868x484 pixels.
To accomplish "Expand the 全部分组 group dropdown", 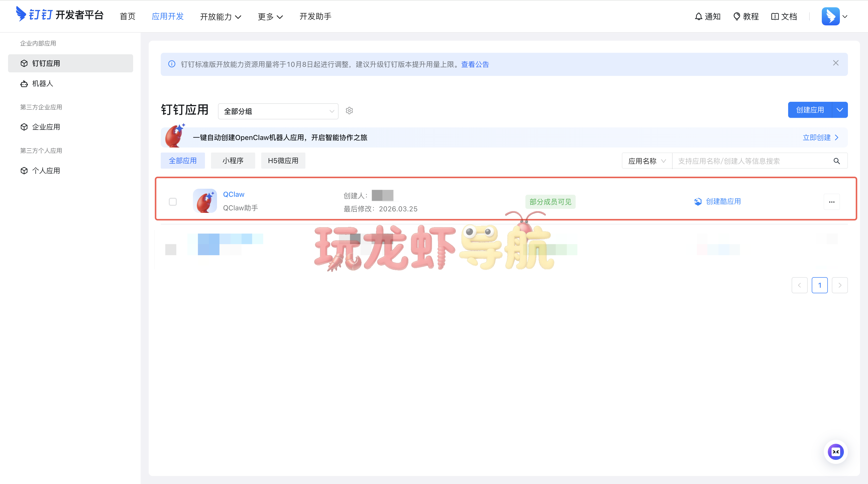I will click(278, 111).
